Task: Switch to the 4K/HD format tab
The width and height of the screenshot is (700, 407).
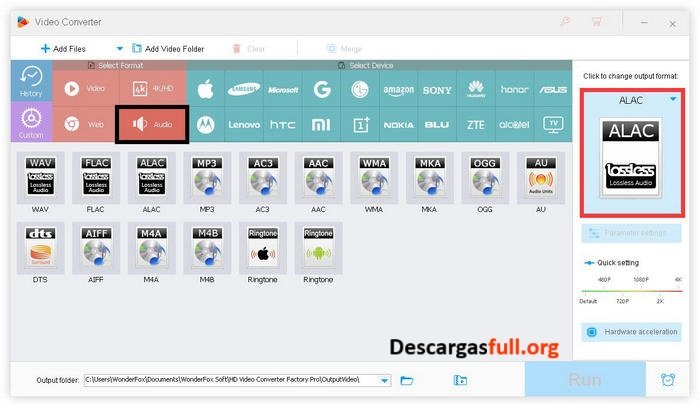Action: tap(153, 88)
